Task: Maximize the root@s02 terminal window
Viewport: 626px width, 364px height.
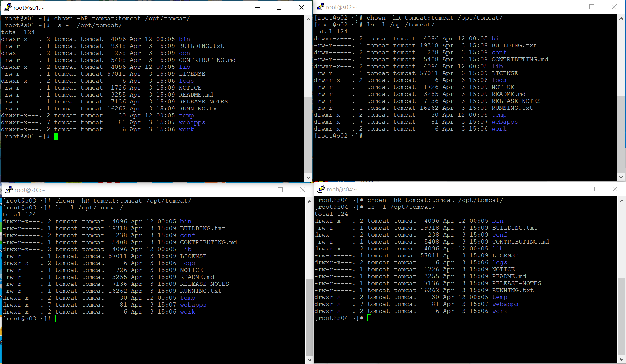Action: point(592,7)
